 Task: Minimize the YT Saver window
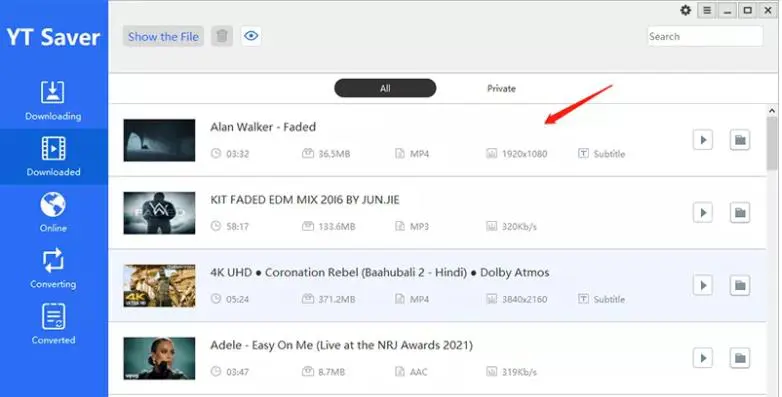(727, 10)
